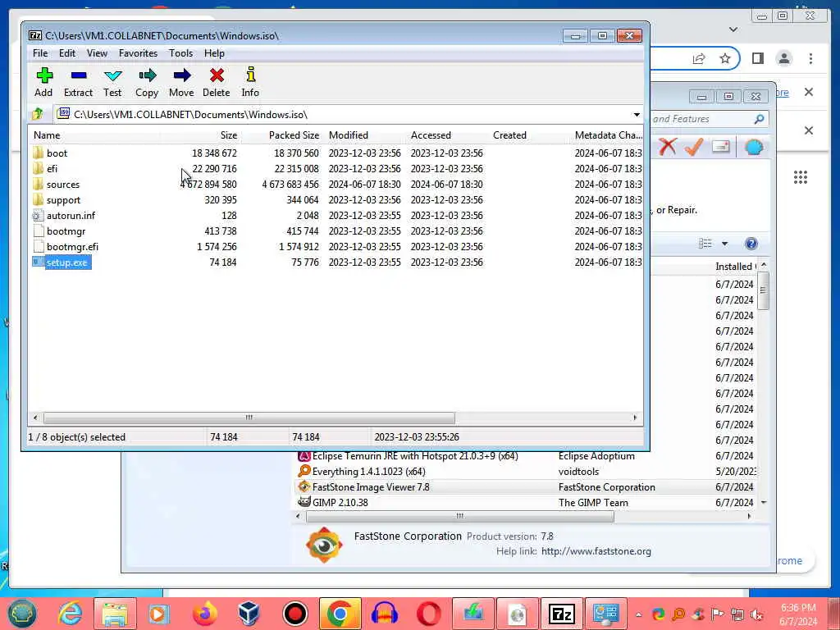Viewport: 840px width, 630px height.
Task: Open the Chrome three-dot menu
Action: point(810,58)
